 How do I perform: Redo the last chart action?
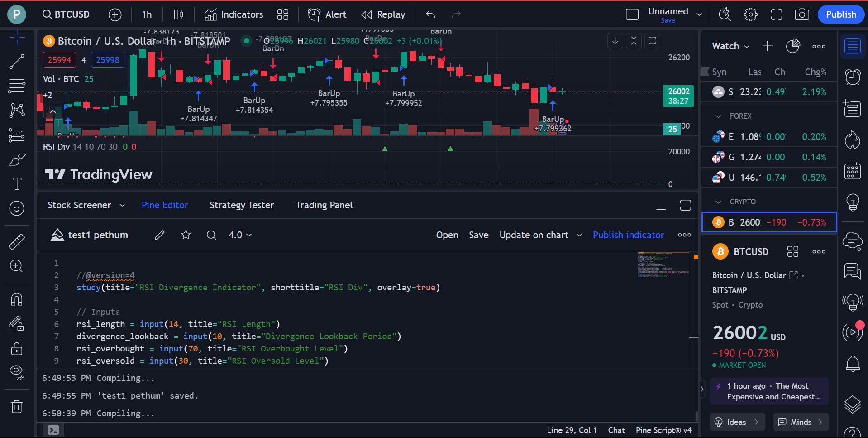(x=456, y=14)
